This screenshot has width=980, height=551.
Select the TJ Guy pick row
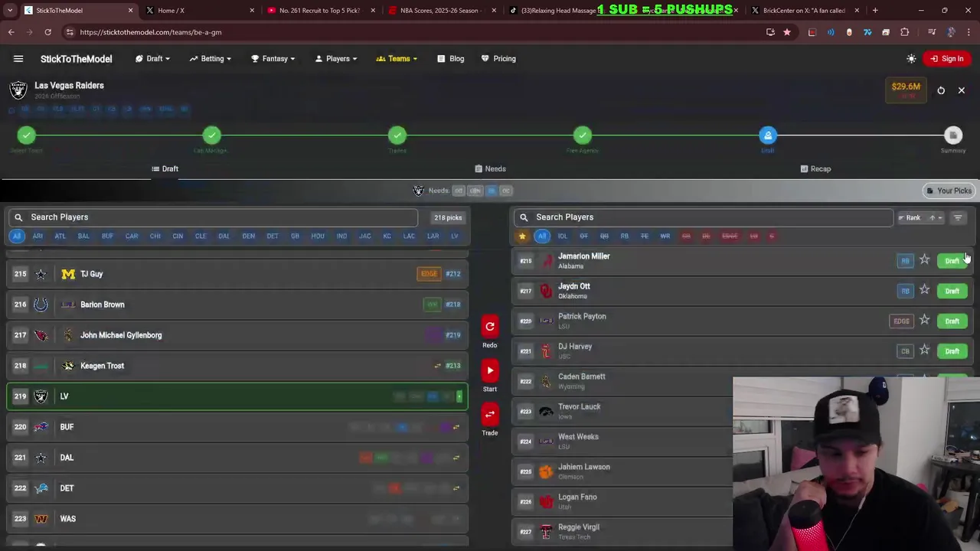pyautogui.click(x=237, y=274)
